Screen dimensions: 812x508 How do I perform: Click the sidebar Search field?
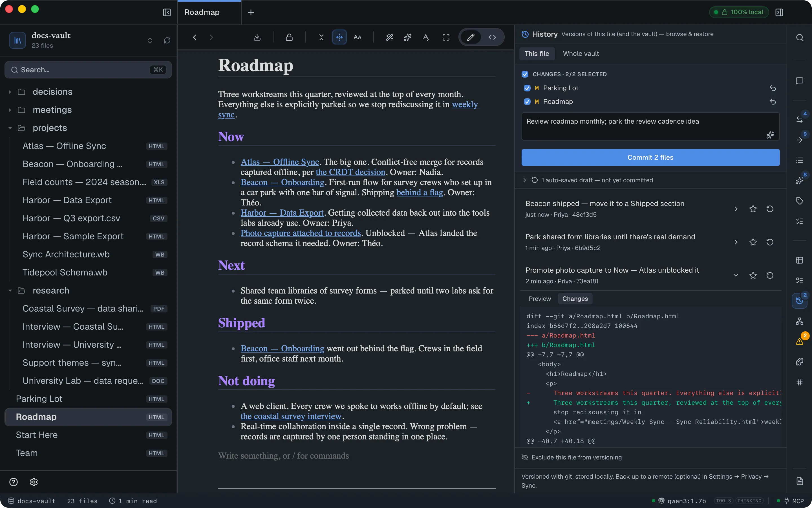pos(88,69)
